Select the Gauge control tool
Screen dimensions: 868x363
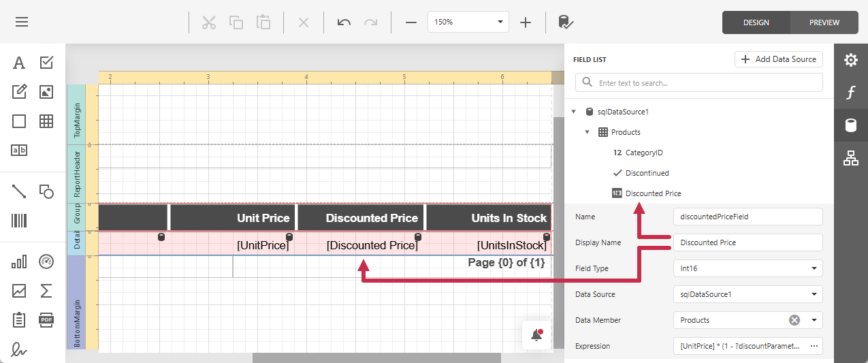point(46,262)
